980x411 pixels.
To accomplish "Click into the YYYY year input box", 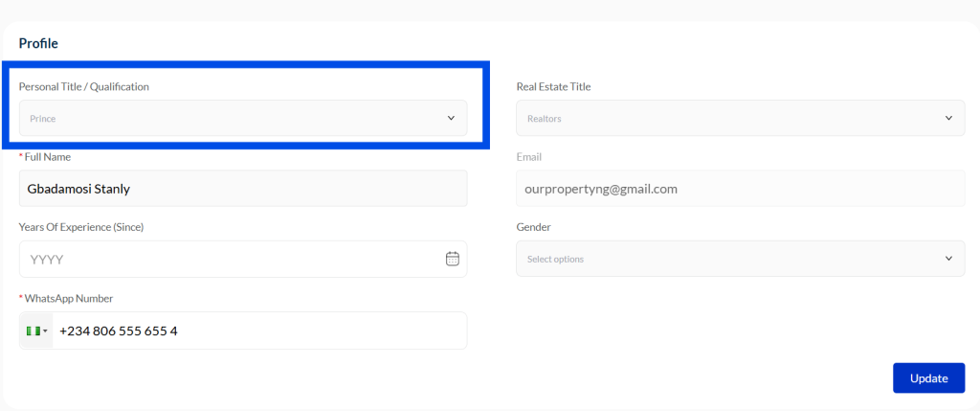I will point(230,259).
